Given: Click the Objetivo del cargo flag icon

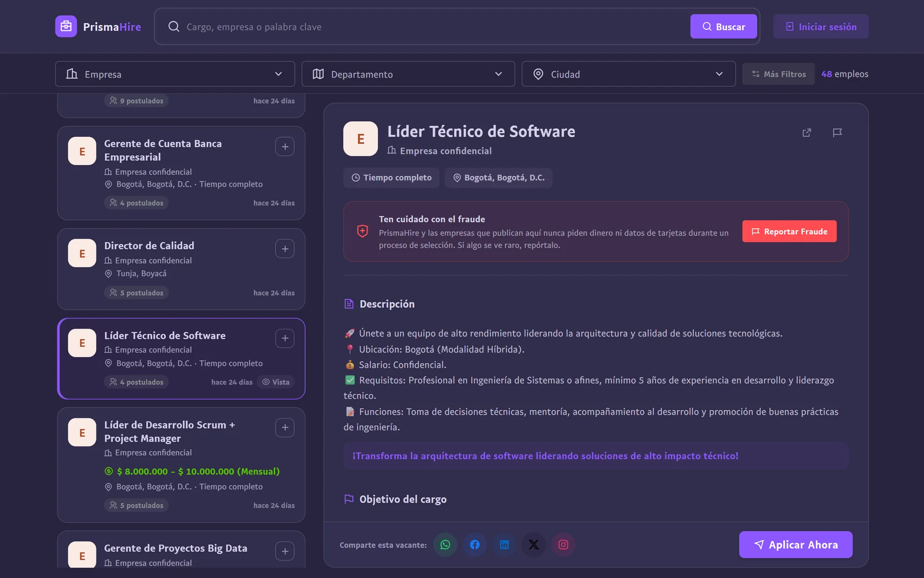Looking at the screenshot, I should 349,499.
